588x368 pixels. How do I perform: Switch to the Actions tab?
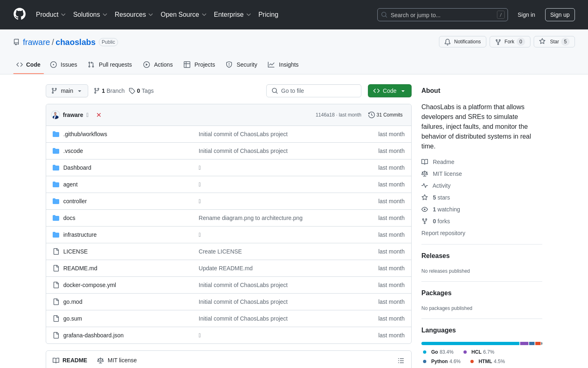click(158, 65)
